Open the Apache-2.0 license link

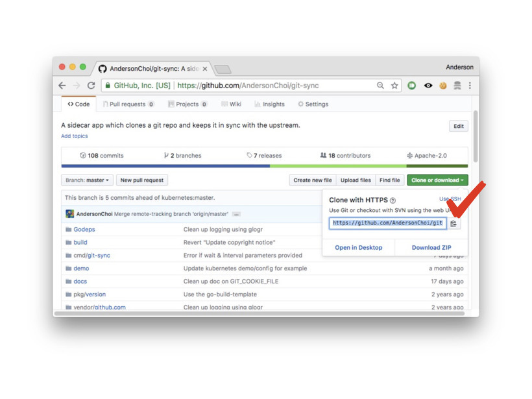pos(427,156)
